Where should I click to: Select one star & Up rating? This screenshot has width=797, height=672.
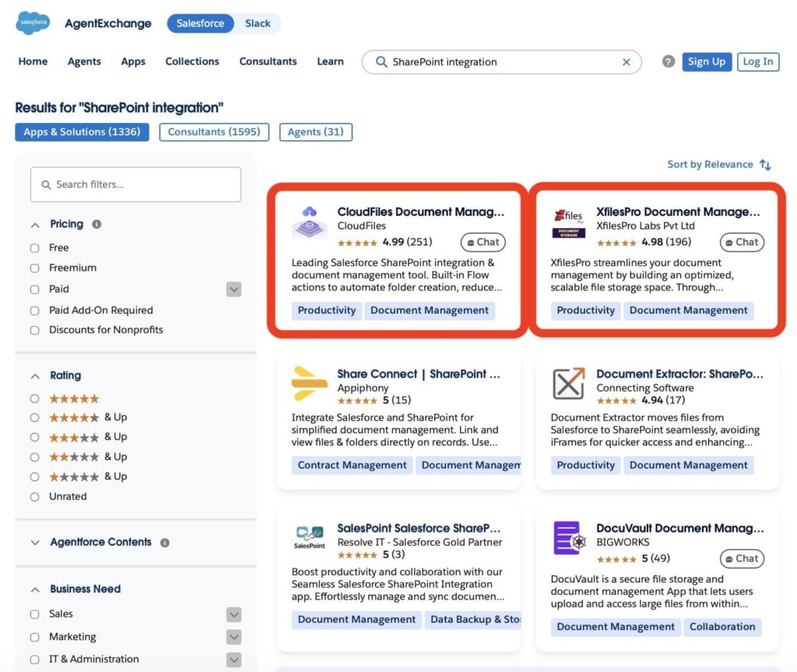[34, 477]
